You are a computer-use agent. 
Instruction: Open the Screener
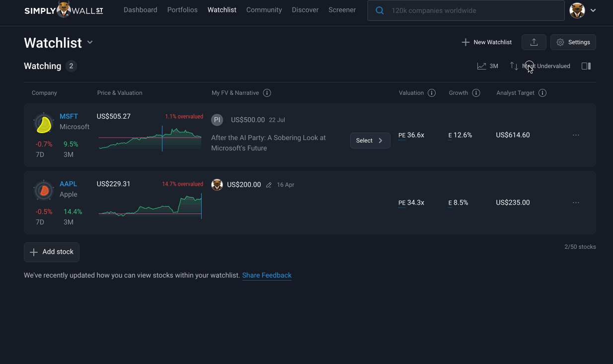(342, 10)
